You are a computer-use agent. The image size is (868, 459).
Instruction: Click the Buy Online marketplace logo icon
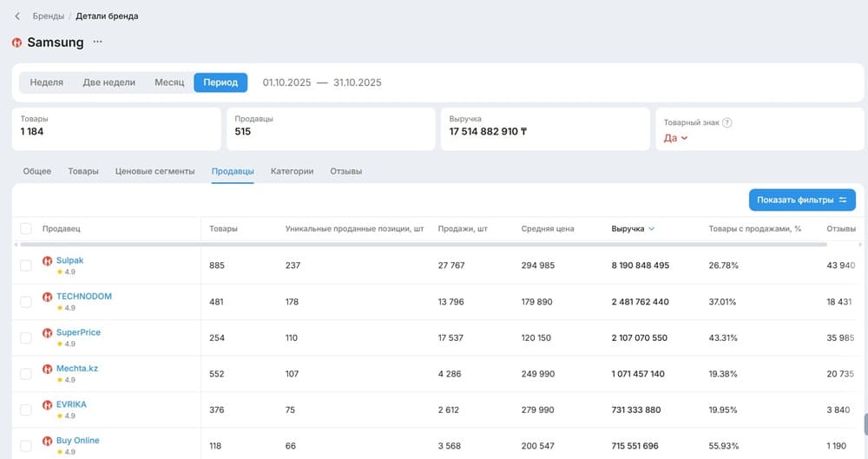click(x=48, y=441)
